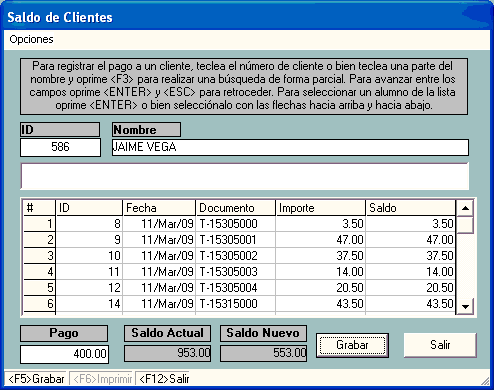
Task: Select the <F5>Grabar status bar item
Action: coord(36,379)
